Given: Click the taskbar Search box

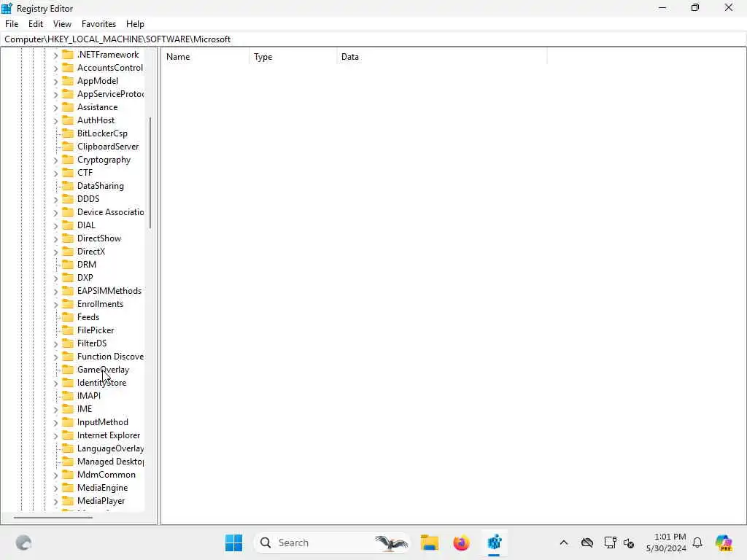Looking at the screenshot, I should pyautogui.click(x=332, y=542).
